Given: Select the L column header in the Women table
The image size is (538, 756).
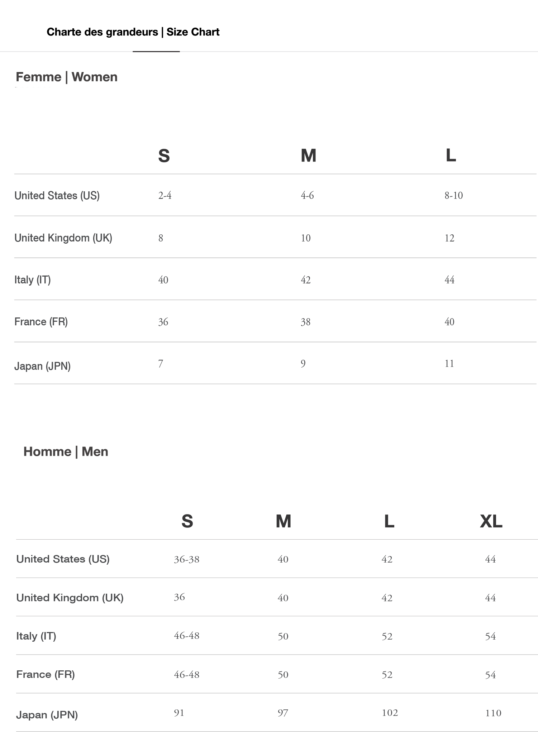Looking at the screenshot, I should [451, 155].
